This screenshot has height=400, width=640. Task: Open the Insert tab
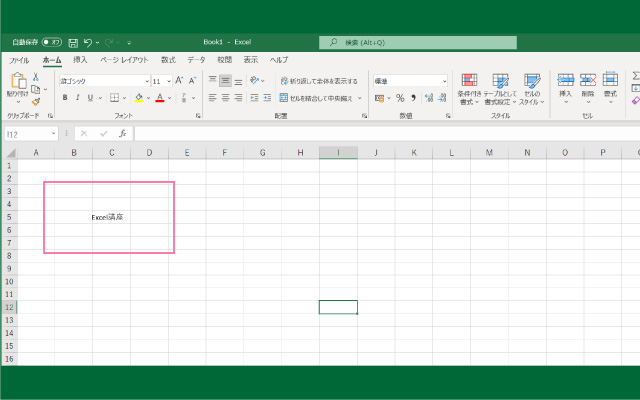(80, 60)
